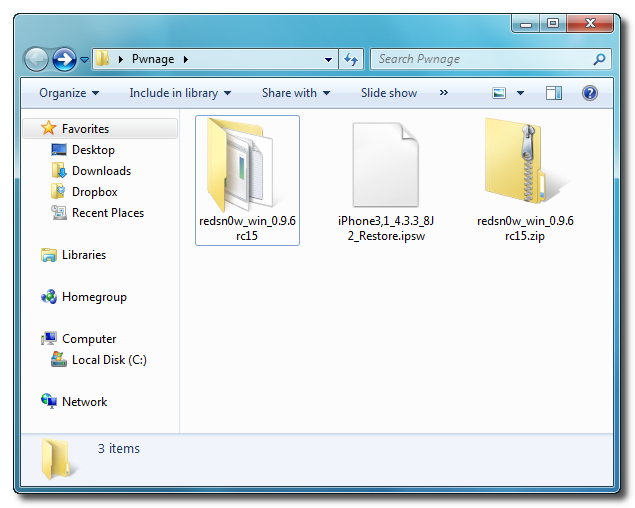
Task: Open the address bar history dropdown
Action: click(329, 59)
